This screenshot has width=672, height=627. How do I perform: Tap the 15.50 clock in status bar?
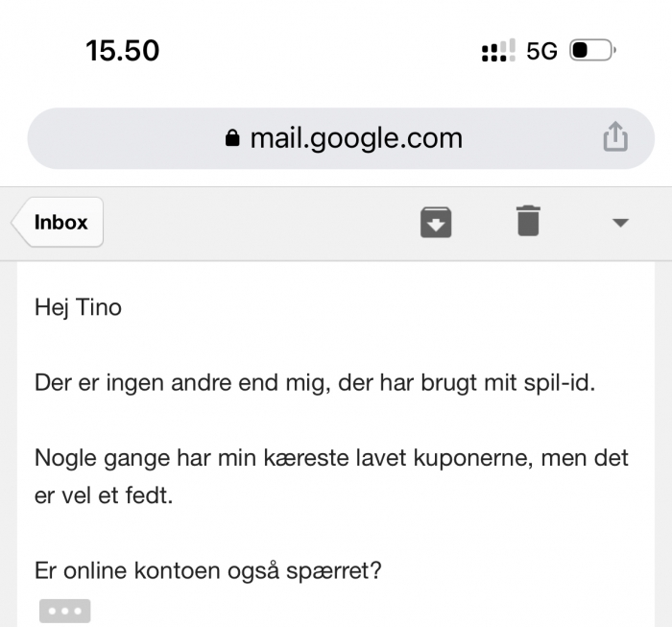pos(123,51)
